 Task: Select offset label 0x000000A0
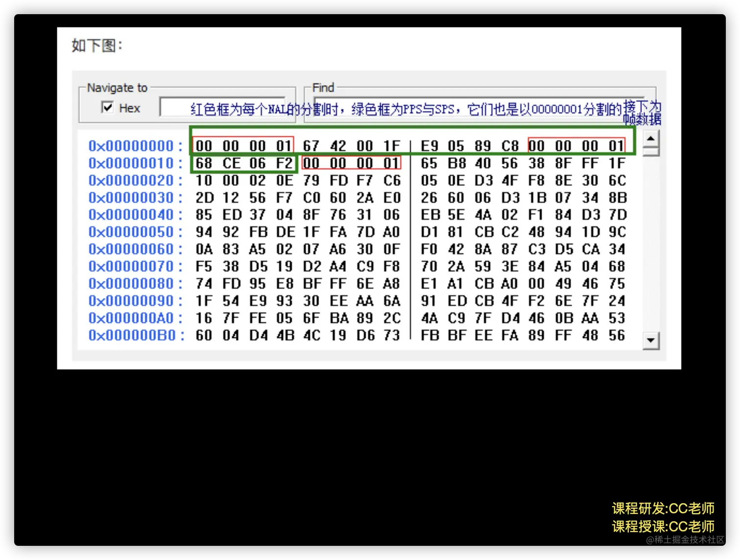(x=131, y=318)
